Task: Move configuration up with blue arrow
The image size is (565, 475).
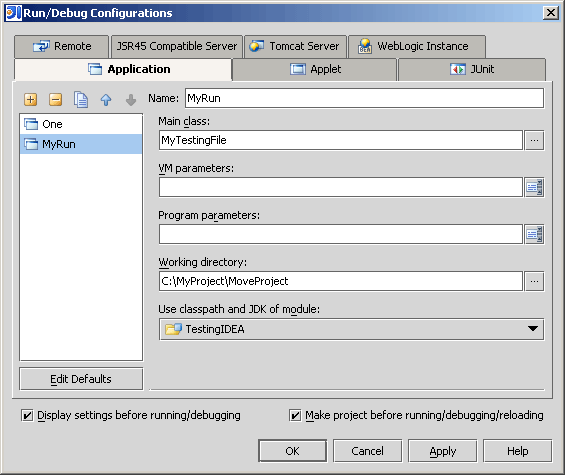Action: click(x=106, y=100)
